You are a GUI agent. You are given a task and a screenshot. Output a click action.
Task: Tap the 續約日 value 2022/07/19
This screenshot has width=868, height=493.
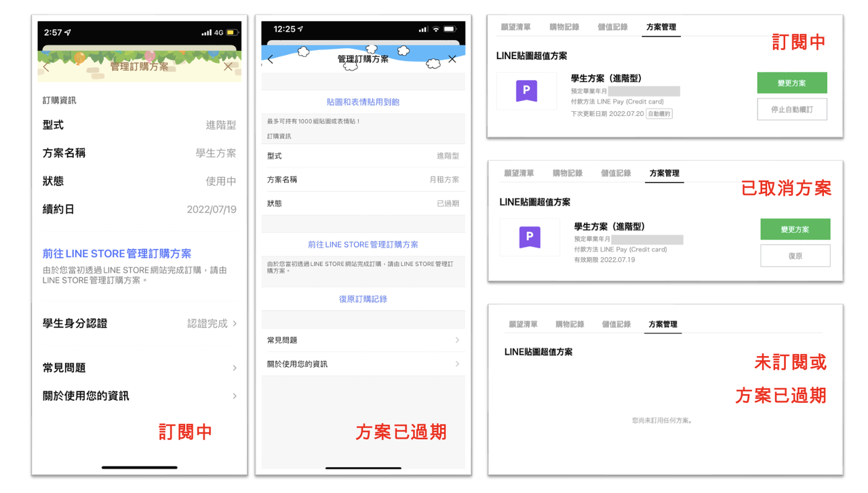[x=212, y=210]
